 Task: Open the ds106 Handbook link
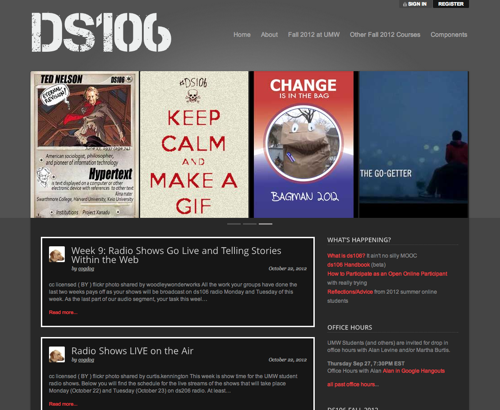coord(348,265)
